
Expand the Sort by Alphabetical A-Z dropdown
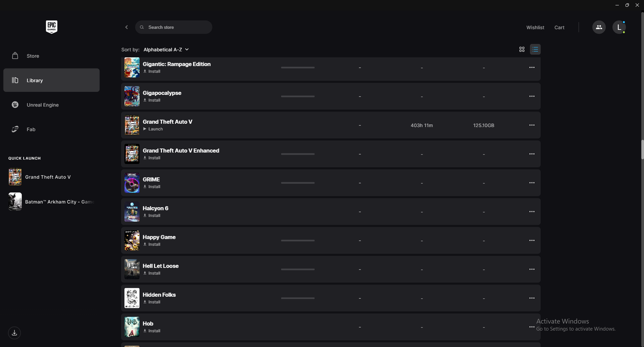click(x=166, y=49)
